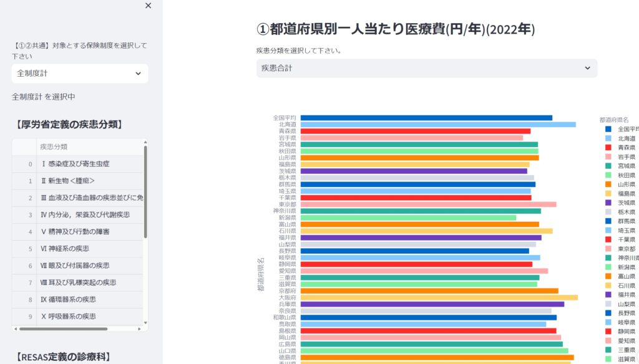Viewport: 639px width, 364px height.
Task: Toggle 栃木県 legend entry
Action: tap(620, 212)
